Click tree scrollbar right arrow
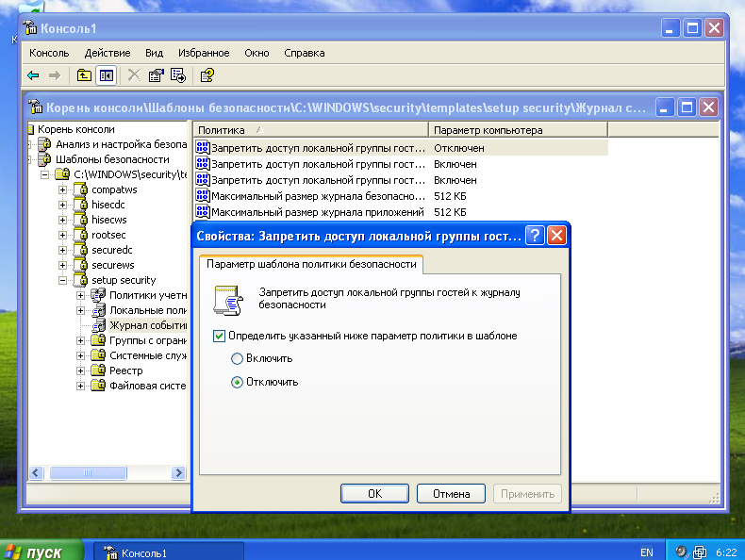Viewport: 745px width, 560px height. [178, 472]
